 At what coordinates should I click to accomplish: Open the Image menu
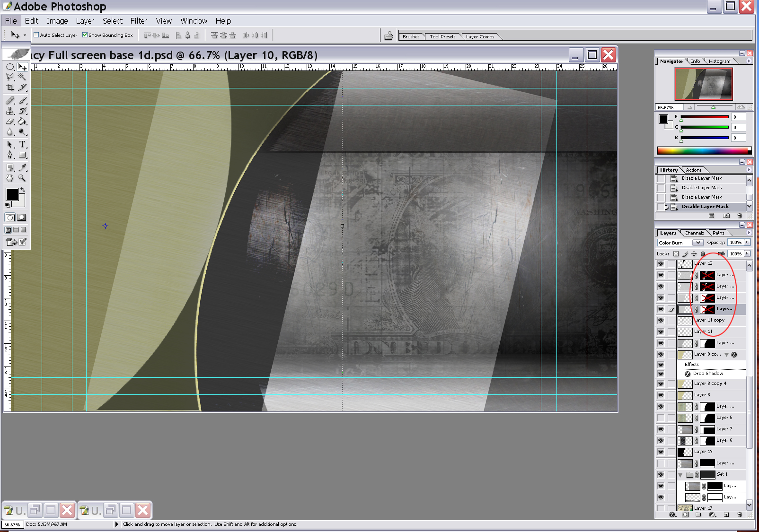(x=57, y=21)
